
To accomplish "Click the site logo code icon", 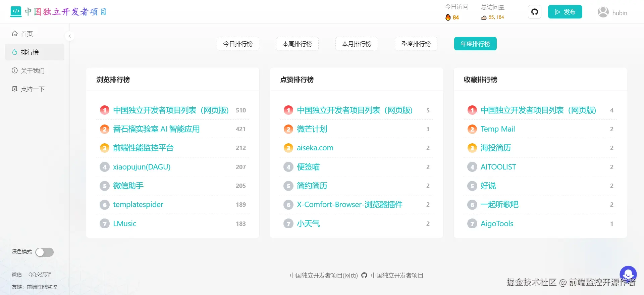I will 16,12.
